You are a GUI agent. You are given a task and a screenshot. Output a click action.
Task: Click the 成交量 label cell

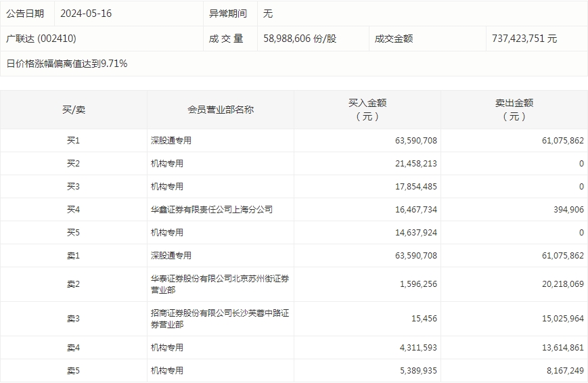pyautogui.click(x=226, y=39)
